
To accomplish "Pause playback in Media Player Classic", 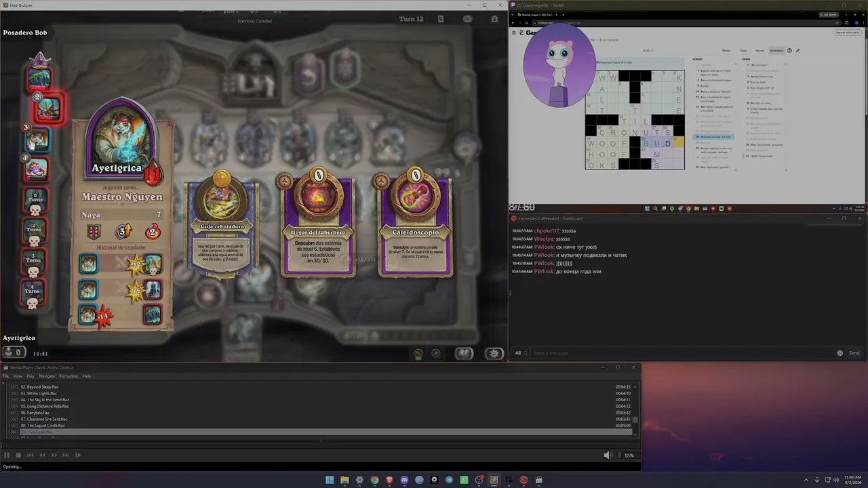I will pos(7,455).
